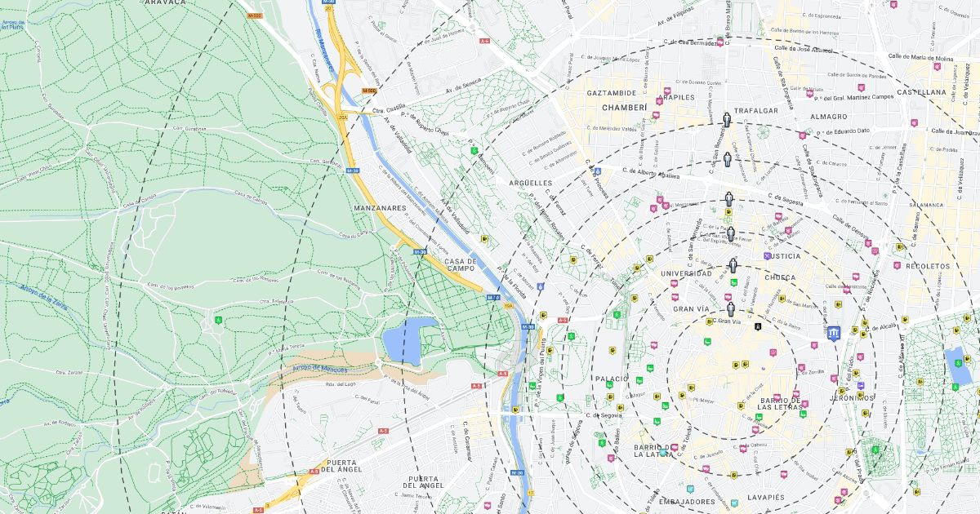
Task: Pick the person marker right of Universidad label
Action: (733, 265)
